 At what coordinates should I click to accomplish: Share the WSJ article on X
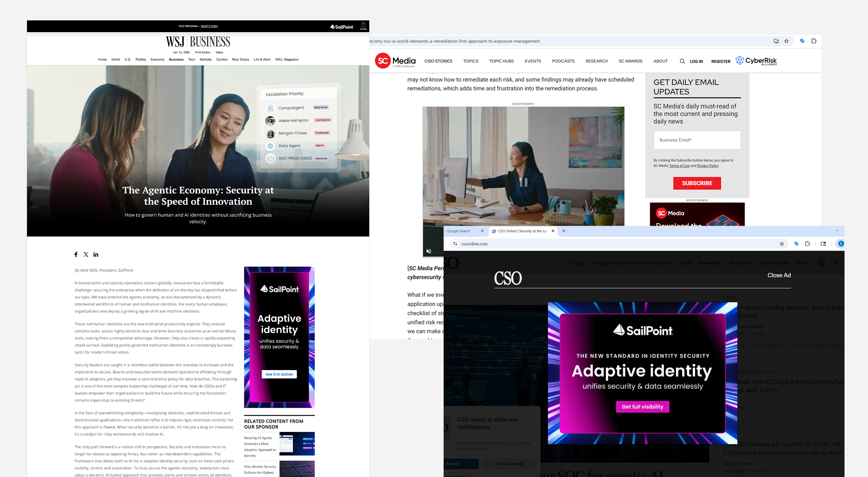(x=86, y=254)
